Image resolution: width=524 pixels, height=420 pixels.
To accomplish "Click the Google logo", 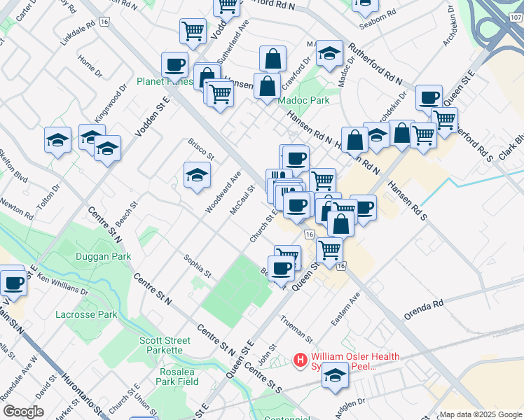I will pyautogui.click(x=23, y=412).
